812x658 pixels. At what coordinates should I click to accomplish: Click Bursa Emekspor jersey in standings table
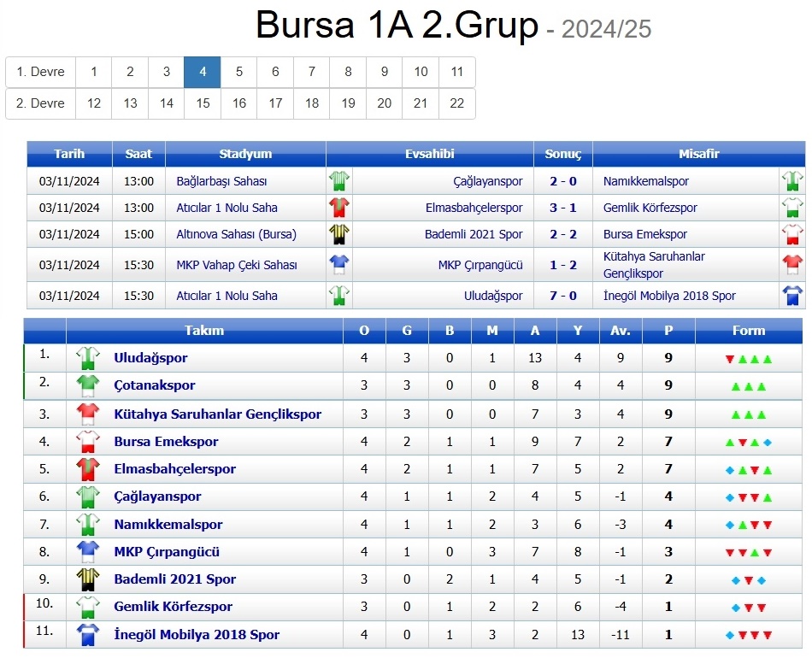pyautogui.click(x=88, y=442)
